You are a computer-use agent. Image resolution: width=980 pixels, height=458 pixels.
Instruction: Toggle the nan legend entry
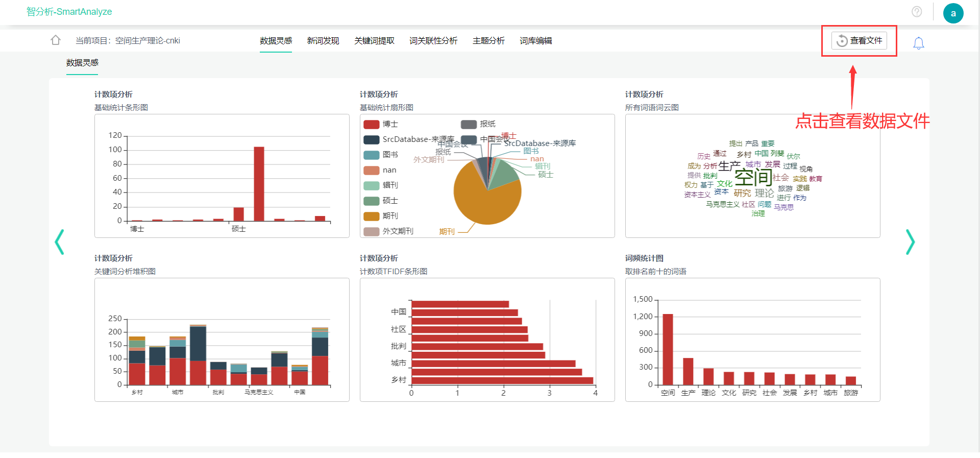[380, 170]
